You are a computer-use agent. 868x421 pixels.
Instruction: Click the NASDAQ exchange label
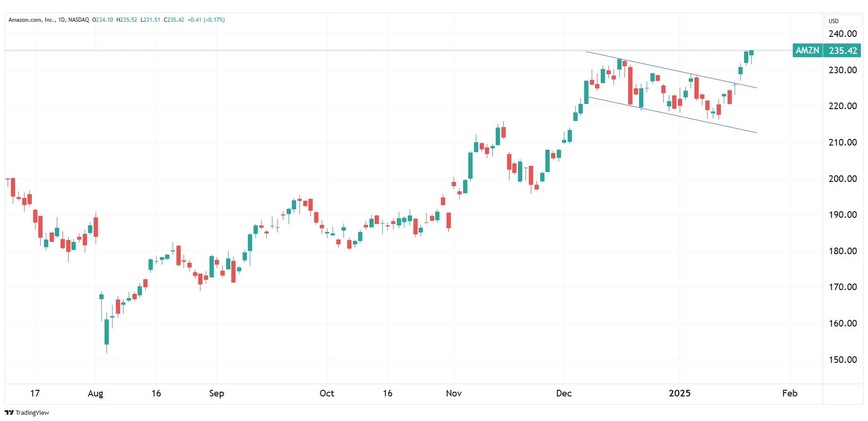click(x=79, y=20)
